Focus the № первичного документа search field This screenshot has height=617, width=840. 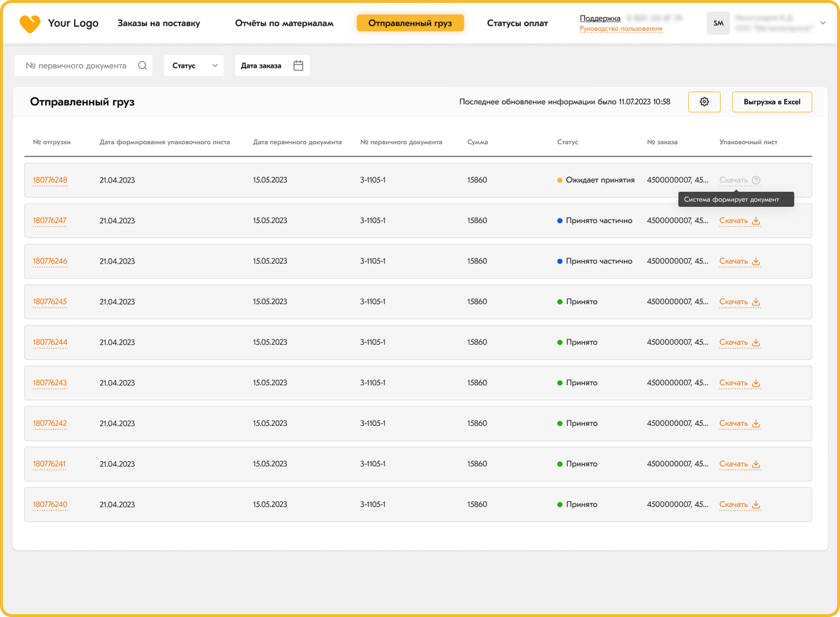click(83, 65)
